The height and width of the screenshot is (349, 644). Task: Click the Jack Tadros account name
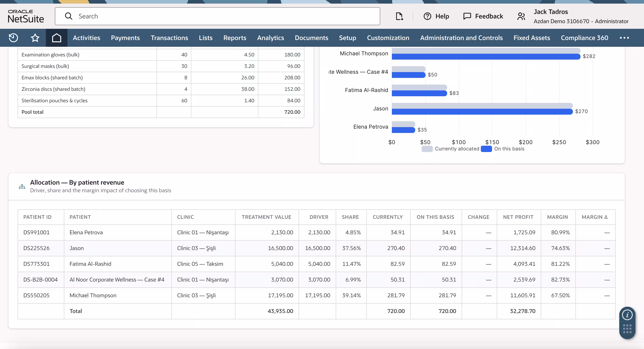point(551,12)
